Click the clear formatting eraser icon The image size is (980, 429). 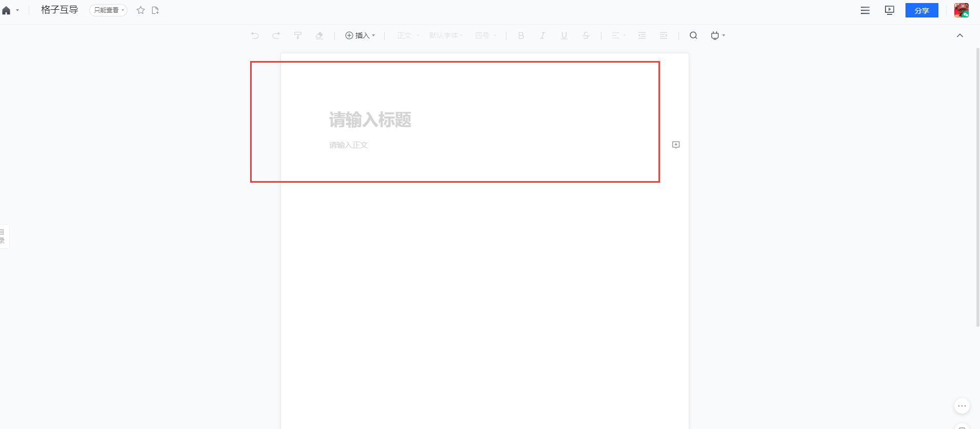coord(319,35)
